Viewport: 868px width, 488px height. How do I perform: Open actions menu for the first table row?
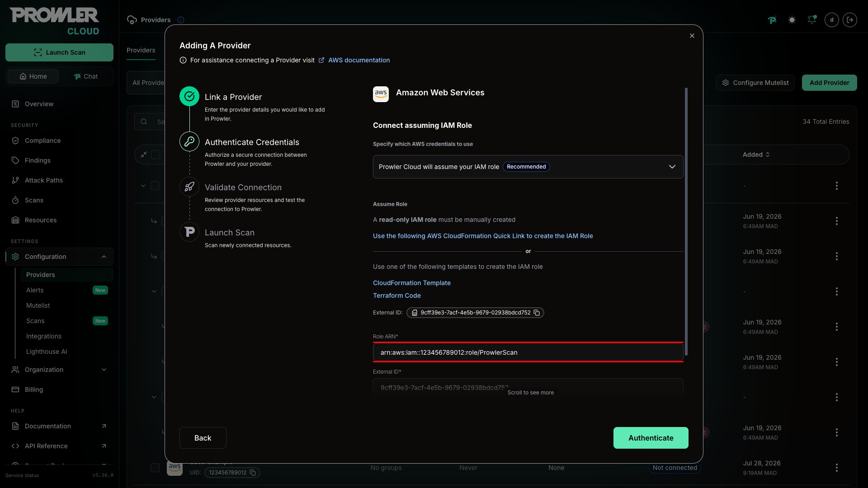(836, 186)
